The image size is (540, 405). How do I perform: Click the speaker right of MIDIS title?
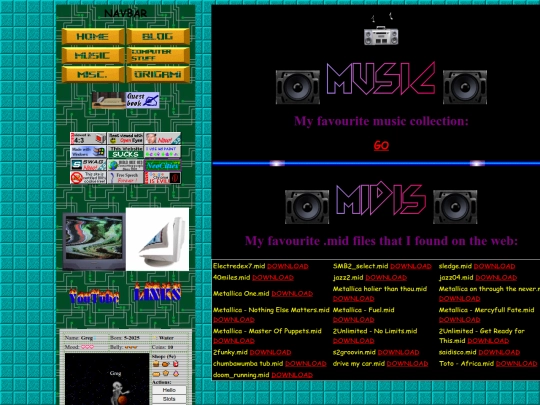click(455, 207)
